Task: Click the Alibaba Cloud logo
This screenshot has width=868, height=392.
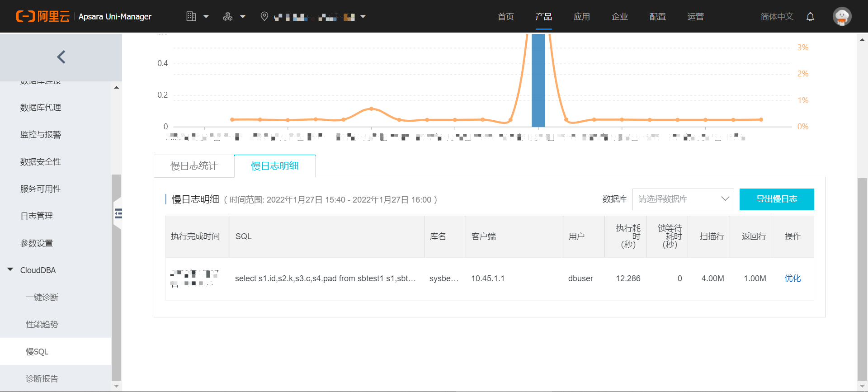Action: 43,17
